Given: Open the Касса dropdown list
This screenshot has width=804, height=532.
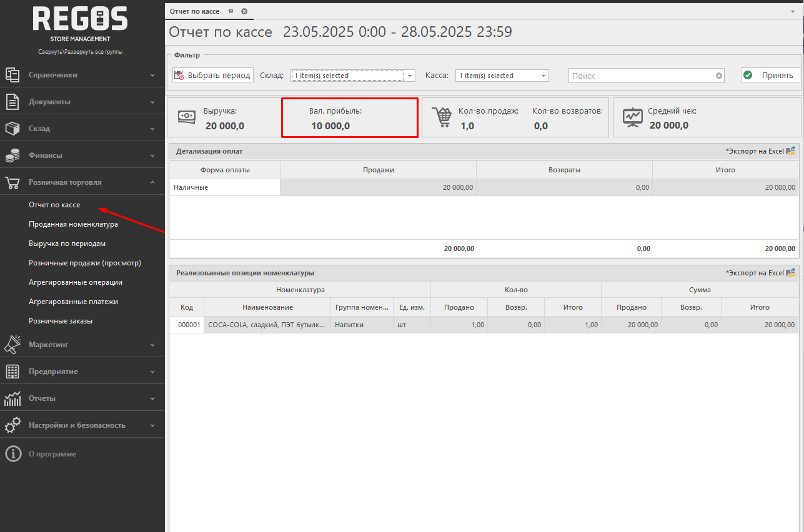Looking at the screenshot, I should [x=543, y=76].
